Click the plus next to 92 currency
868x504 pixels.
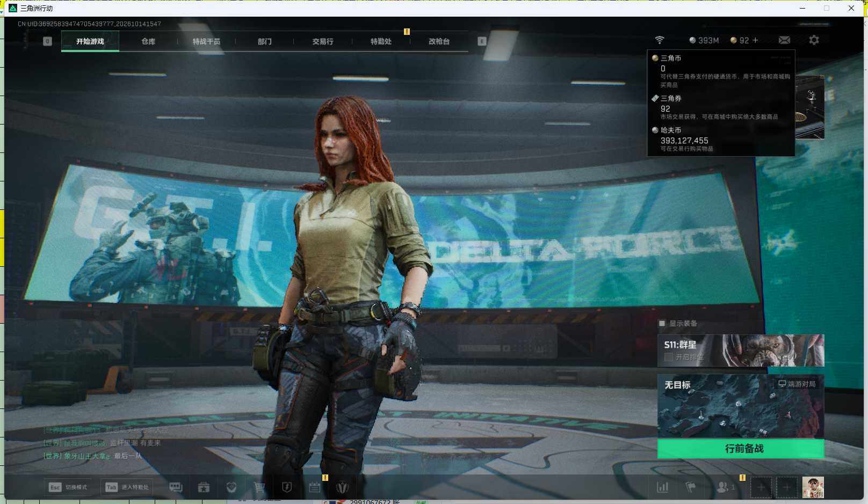755,40
